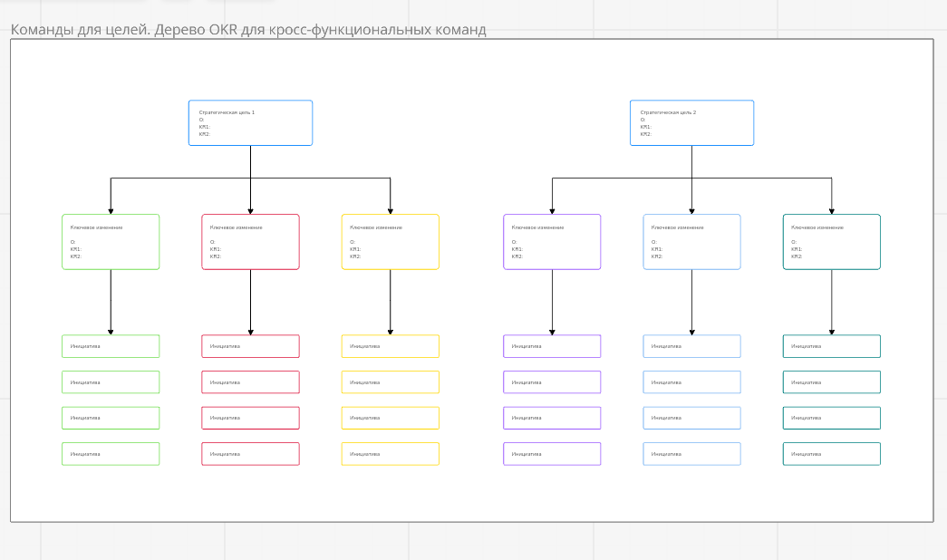The image size is (947, 560).
Task: Click the last green "Инициатива" card
Action: (x=111, y=454)
